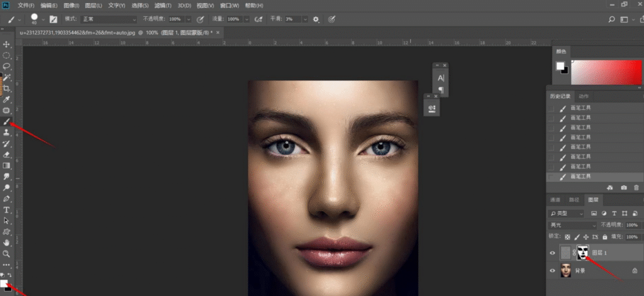This screenshot has height=296, width=644.
Task: Select the Eyedropper tool
Action: point(6,99)
